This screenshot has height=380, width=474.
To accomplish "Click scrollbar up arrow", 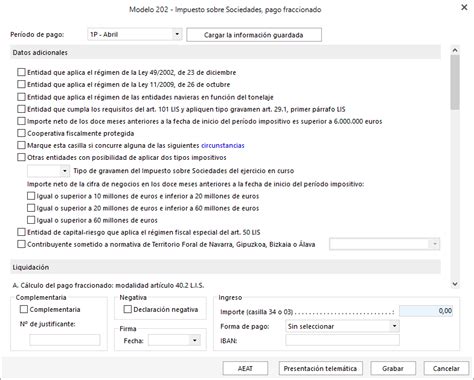I will (x=455, y=50).
